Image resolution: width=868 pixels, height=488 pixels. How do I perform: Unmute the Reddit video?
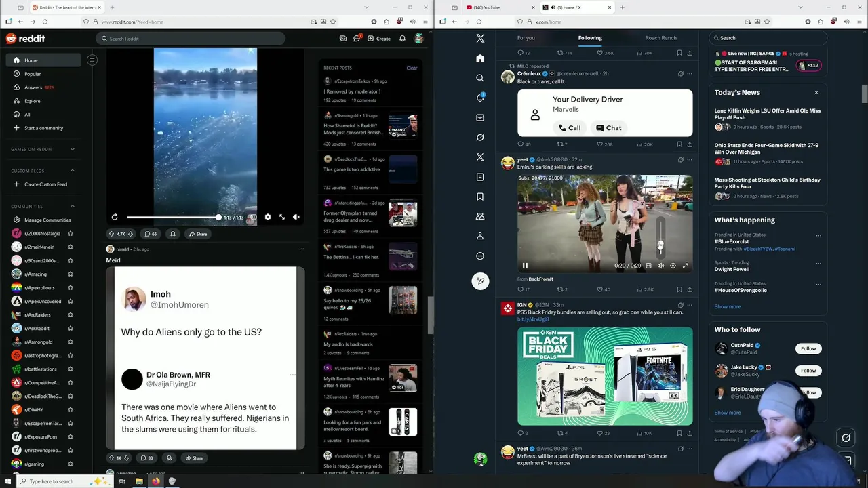tap(296, 217)
